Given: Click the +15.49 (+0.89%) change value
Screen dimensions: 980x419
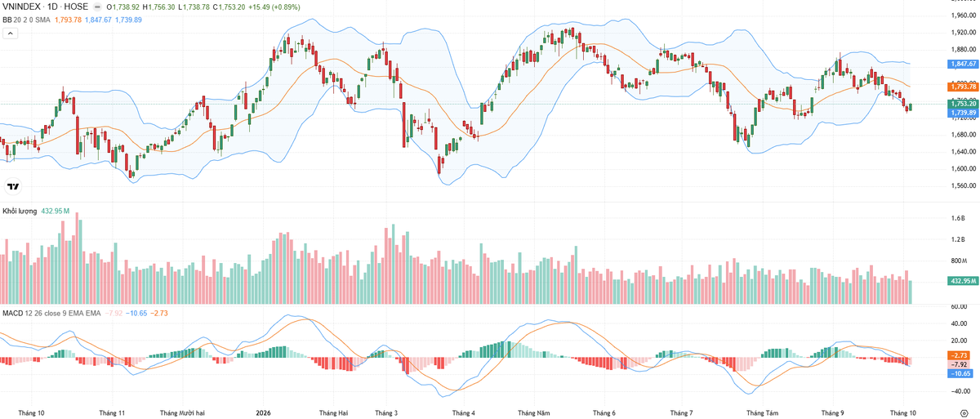Looking at the screenshot, I should point(274,7).
